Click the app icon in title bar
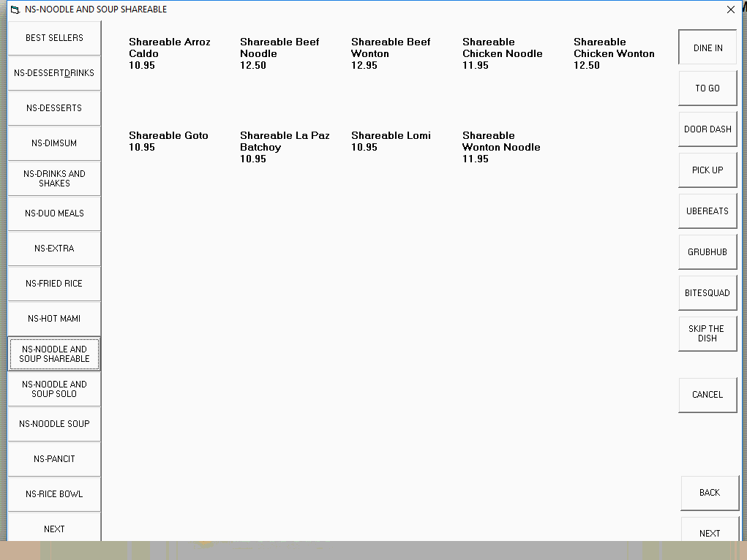 (15, 10)
